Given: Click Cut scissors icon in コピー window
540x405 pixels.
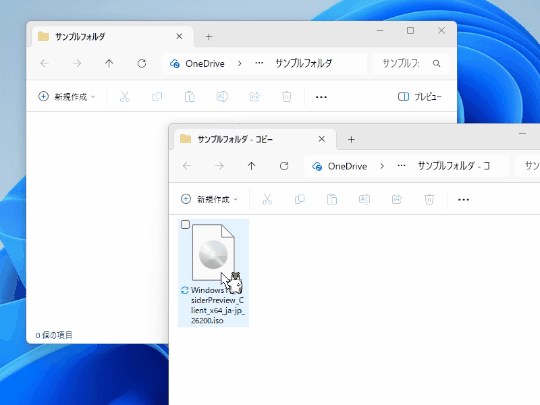Looking at the screenshot, I should coord(267,199).
